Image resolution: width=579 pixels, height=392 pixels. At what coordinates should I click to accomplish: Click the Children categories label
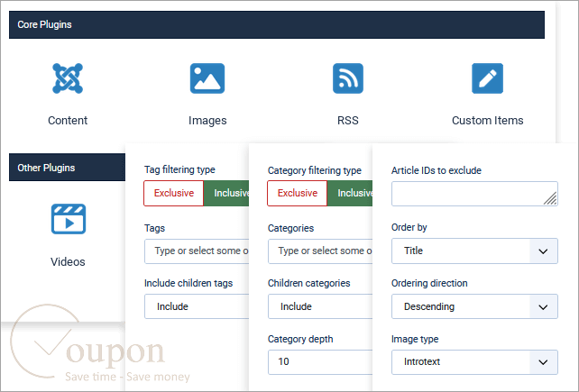coord(309,283)
